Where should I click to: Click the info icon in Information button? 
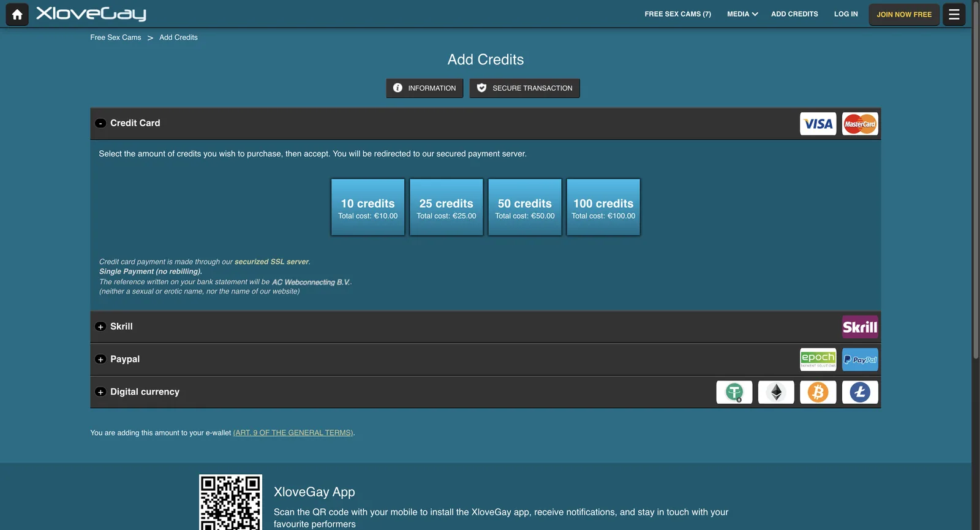tap(398, 88)
